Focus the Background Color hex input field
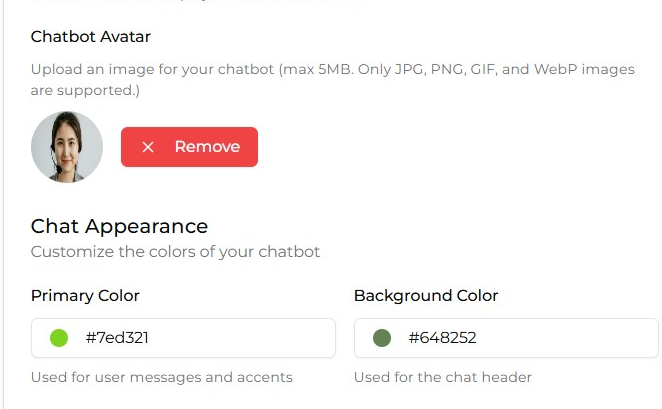 click(506, 338)
